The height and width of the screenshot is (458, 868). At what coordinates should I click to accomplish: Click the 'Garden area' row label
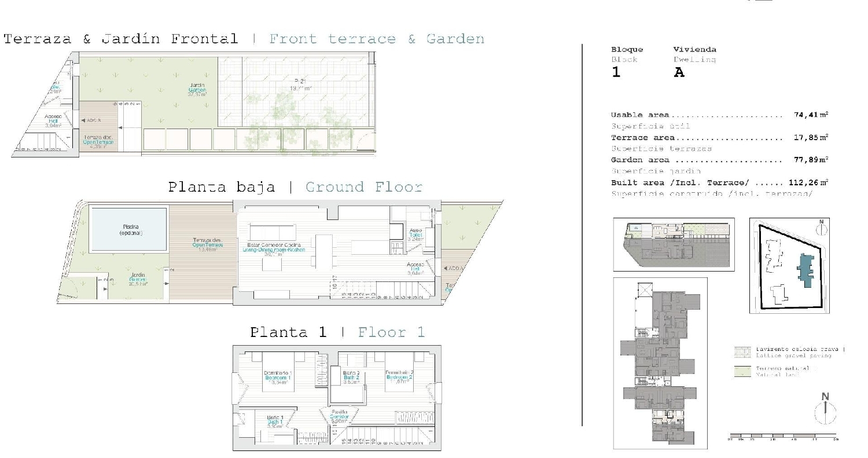[641, 160]
